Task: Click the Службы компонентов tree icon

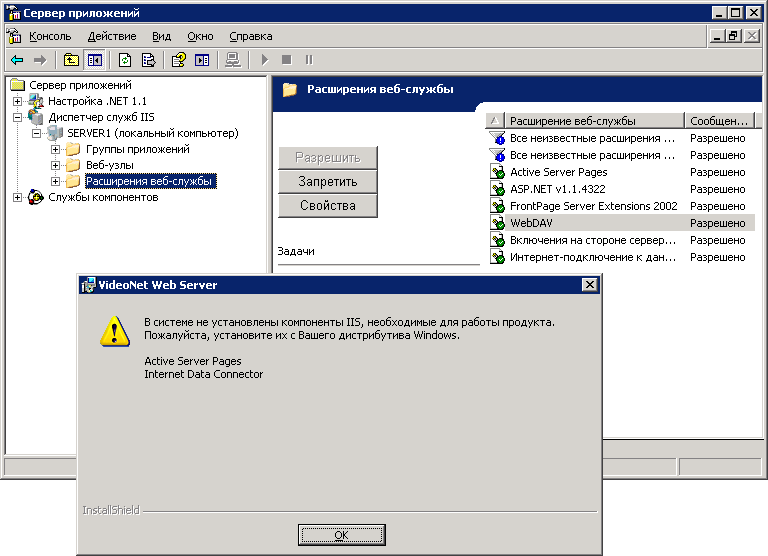Action: (36, 197)
